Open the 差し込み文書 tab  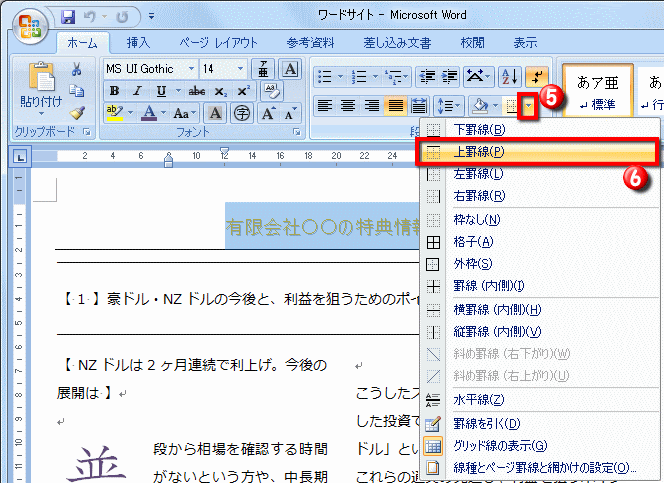pos(397,43)
